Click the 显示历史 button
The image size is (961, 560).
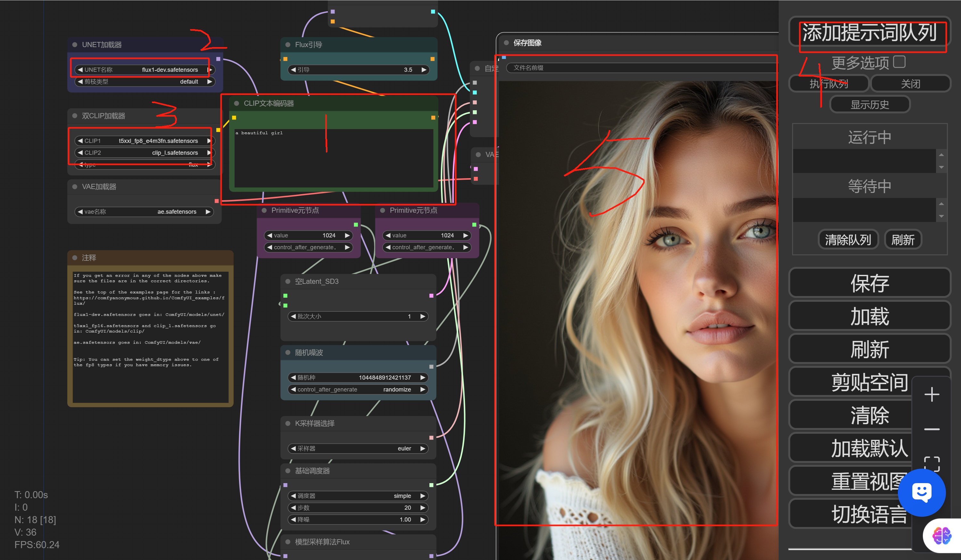click(x=869, y=104)
